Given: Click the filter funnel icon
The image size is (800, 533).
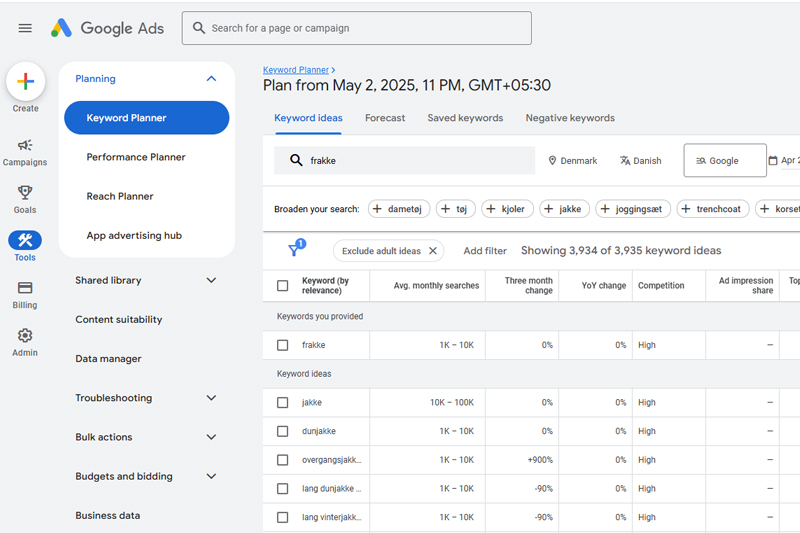Looking at the screenshot, I should (294, 250).
